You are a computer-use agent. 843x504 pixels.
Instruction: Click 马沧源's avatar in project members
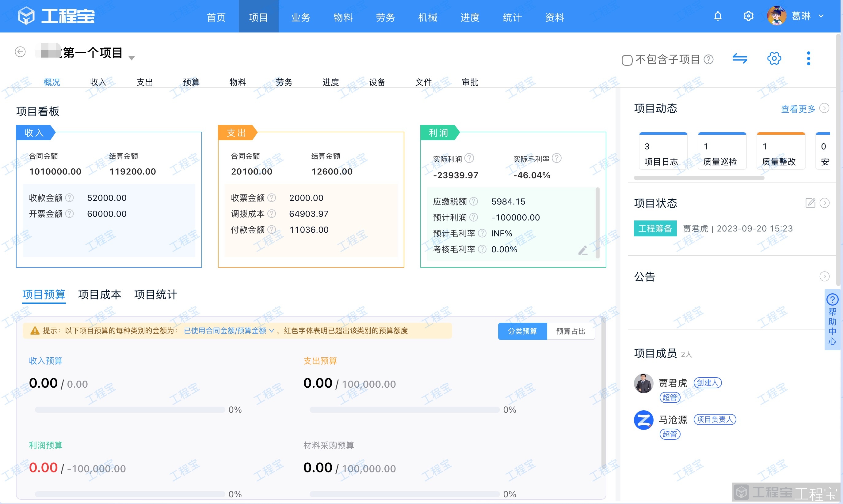643,420
